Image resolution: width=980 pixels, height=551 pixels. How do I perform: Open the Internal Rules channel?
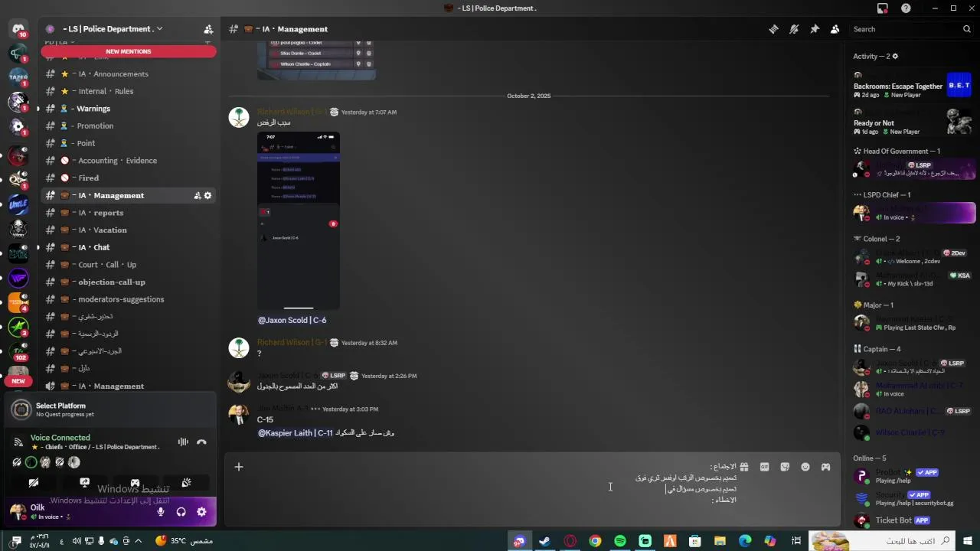coord(129,91)
